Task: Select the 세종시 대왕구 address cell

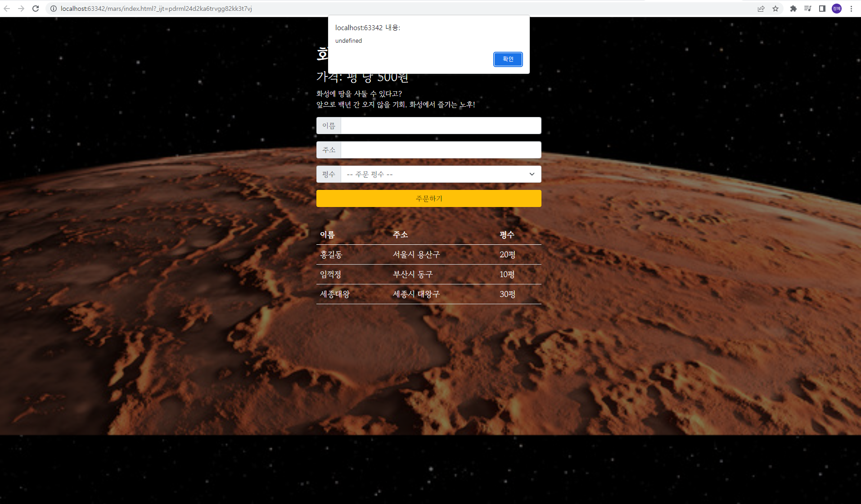Action: pos(416,294)
